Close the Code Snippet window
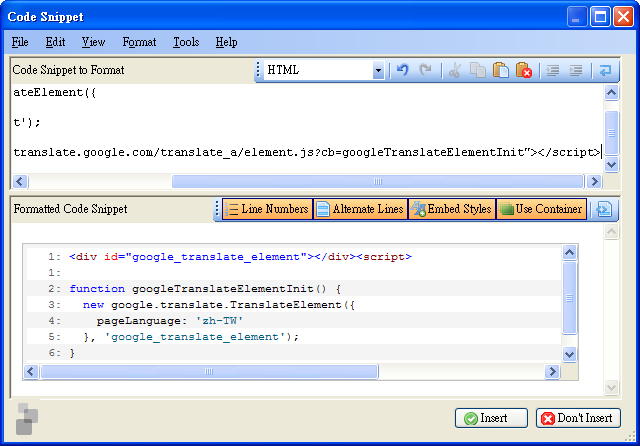 pyautogui.click(x=623, y=17)
